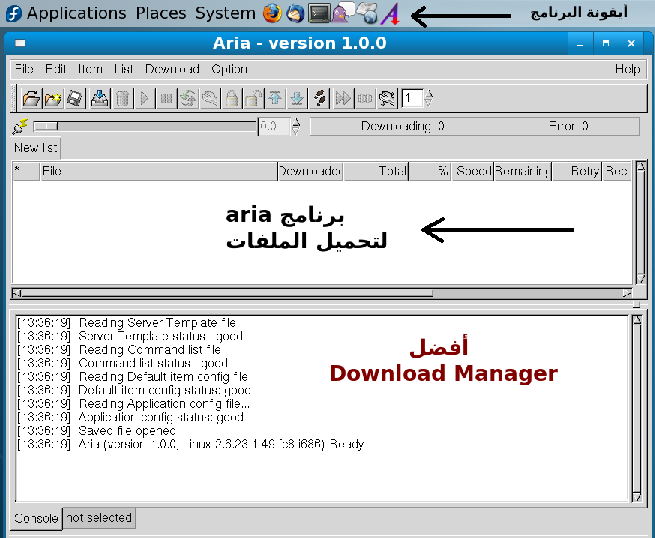Open the System panel menu
The height and width of the screenshot is (538, 655).
point(225,13)
